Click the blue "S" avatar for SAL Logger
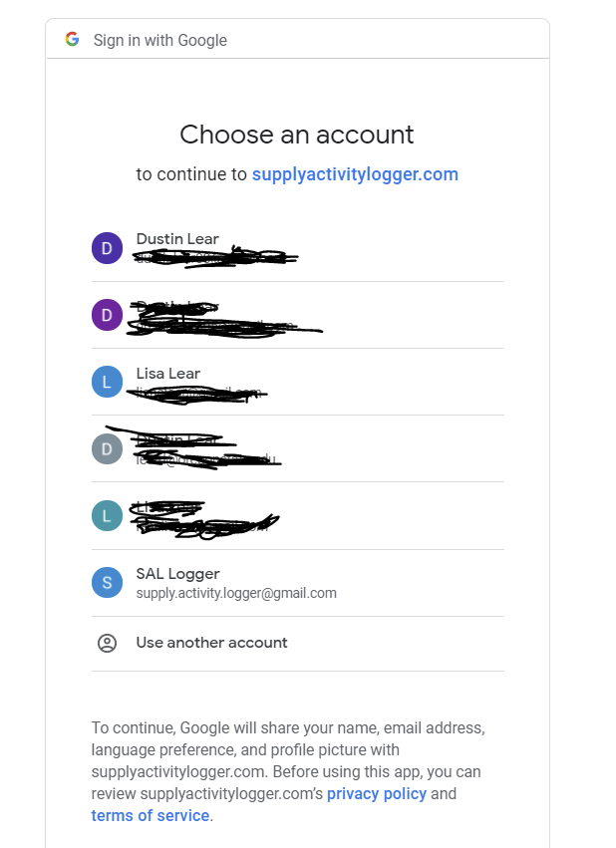This screenshot has height=848, width=616. tap(107, 582)
